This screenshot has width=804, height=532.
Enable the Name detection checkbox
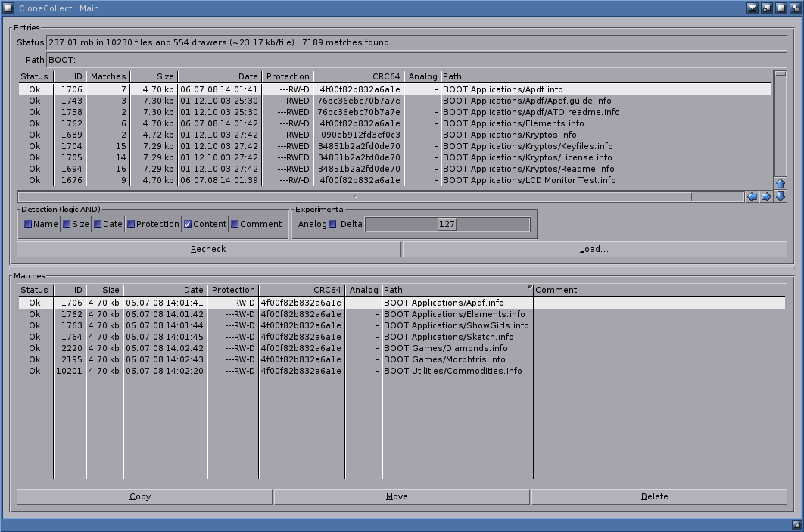click(28, 224)
